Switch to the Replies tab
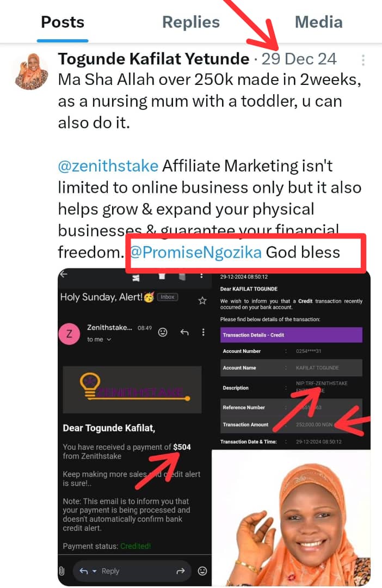The image size is (382, 588). point(191,22)
